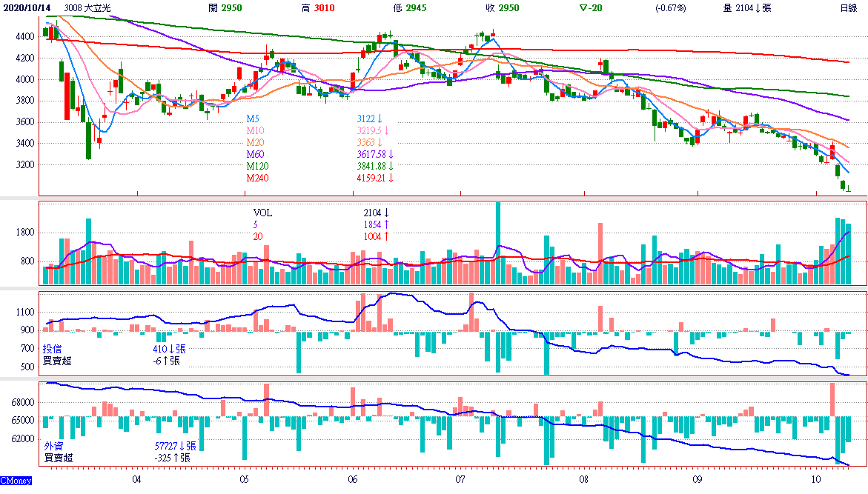
Task: Click the ▽-20 price change indicator
Action: point(591,8)
